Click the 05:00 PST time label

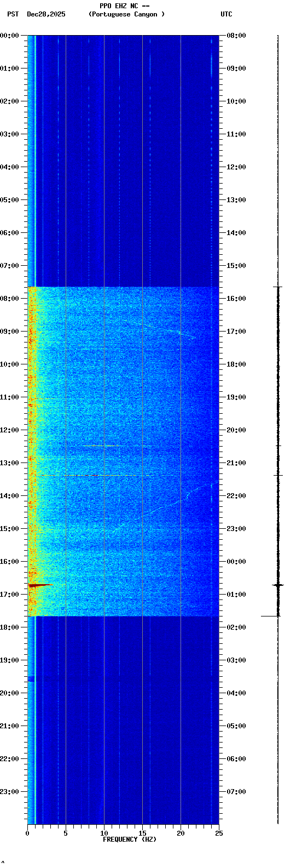click(9, 200)
